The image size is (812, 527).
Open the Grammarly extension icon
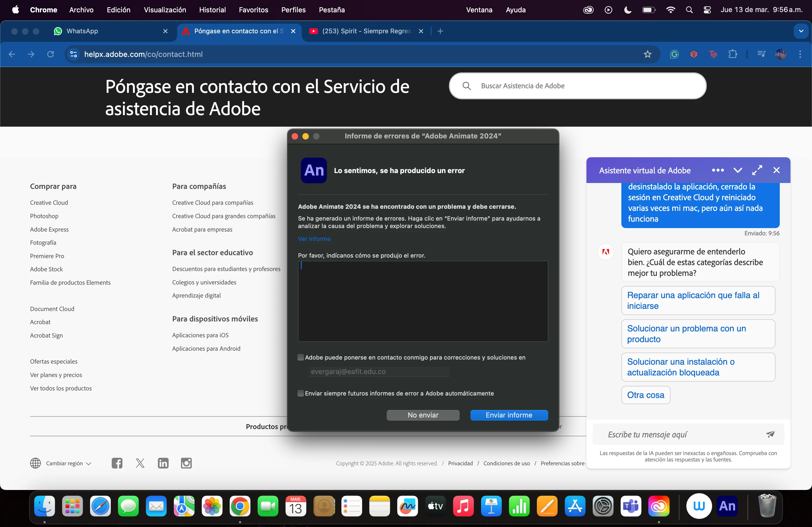pos(674,54)
